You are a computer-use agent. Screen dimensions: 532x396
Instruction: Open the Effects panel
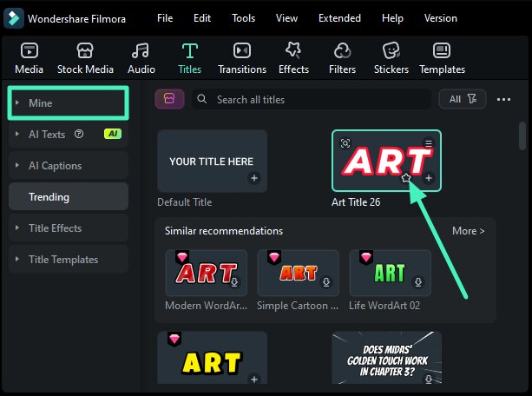click(293, 58)
